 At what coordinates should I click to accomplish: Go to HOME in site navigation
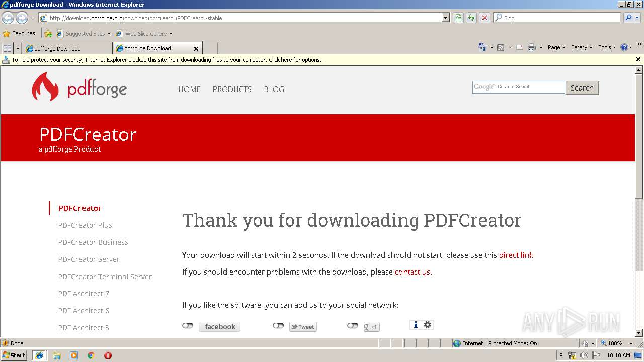coord(189,89)
